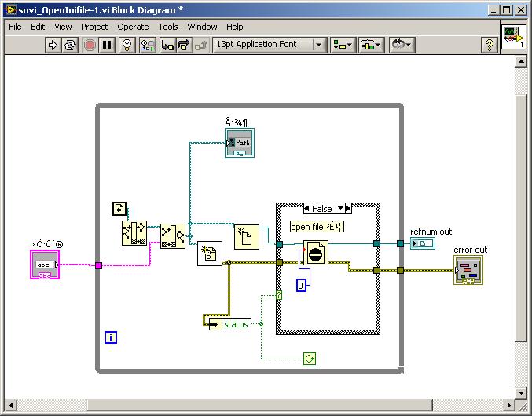Screen dimensions: 532x416
Task: Click the vertical scrollbar up arrow
Action: [521, 61]
